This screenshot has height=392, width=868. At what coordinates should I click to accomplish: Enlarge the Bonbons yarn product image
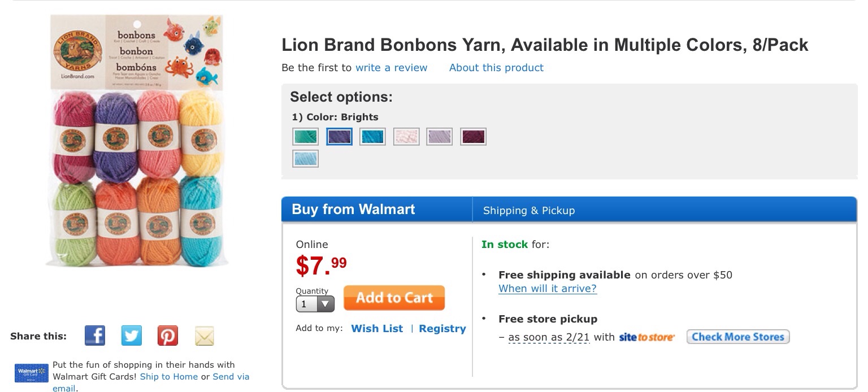pos(136,140)
